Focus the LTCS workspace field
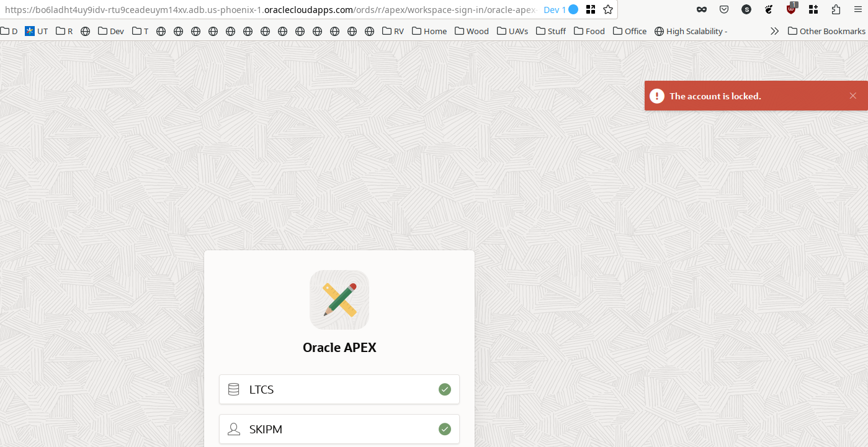 pyautogui.click(x=339, y=389)
